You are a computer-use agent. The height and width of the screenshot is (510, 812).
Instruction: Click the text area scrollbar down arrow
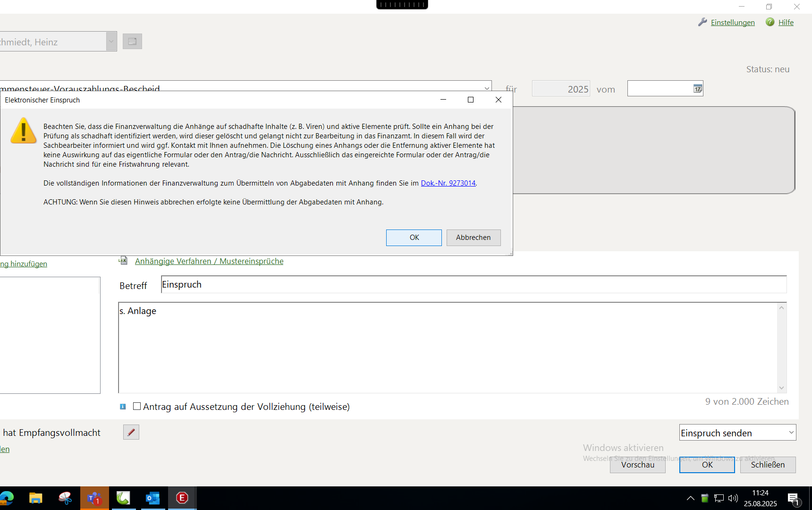tap(781, 388)
